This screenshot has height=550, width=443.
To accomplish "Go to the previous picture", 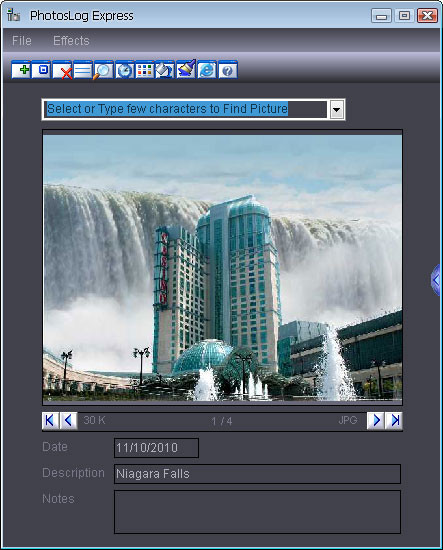I will 68,420.
